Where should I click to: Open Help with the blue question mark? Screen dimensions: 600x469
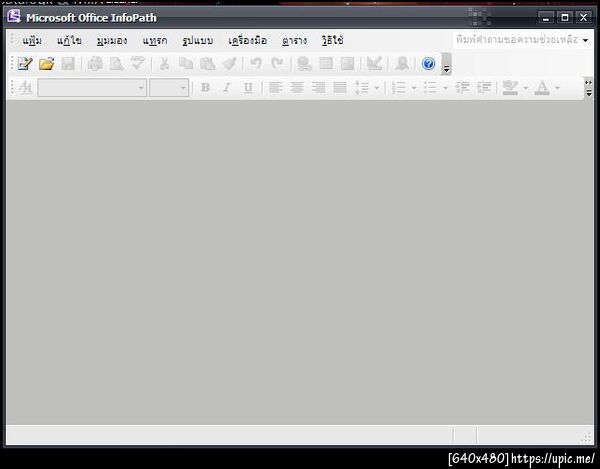click(429, 64)
